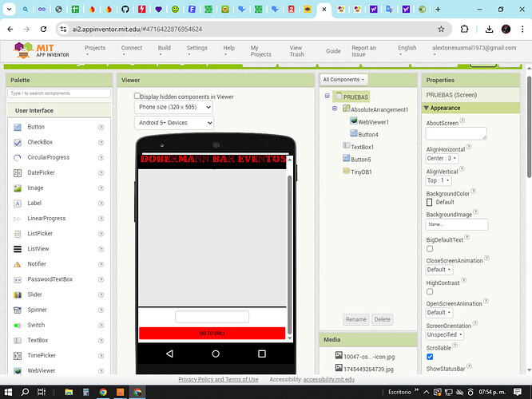Show help for AboutScreen property
Viewport: 532px width, 399px height.
(x=463, y=120)
